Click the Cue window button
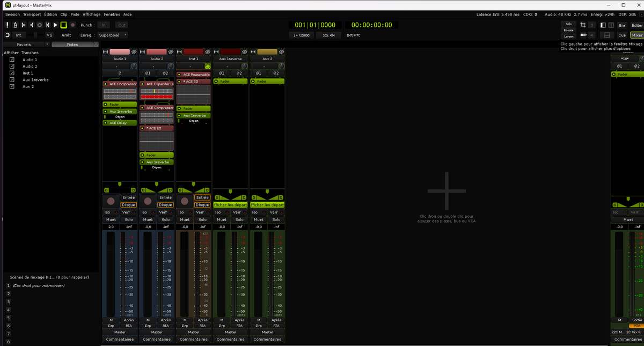The width and height of the screenshot is (644, 346). tap(622, 35)
